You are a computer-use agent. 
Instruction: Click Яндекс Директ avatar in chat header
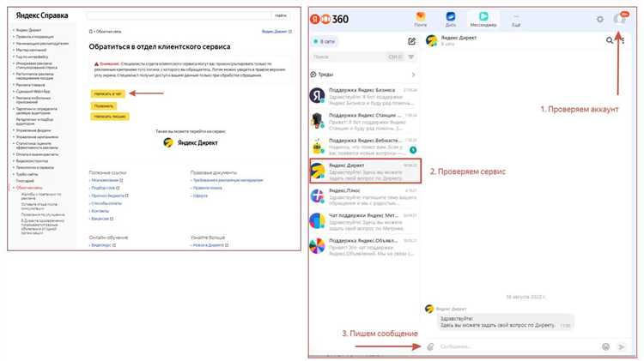click(x=432, y=40)
